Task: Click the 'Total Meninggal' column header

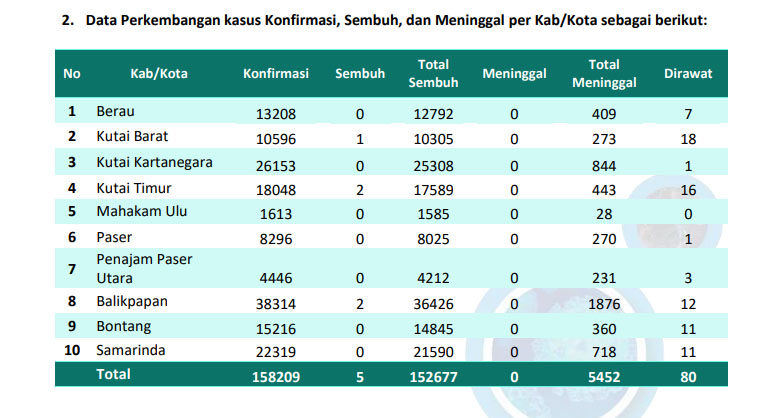Action: [x=604, y=73]
